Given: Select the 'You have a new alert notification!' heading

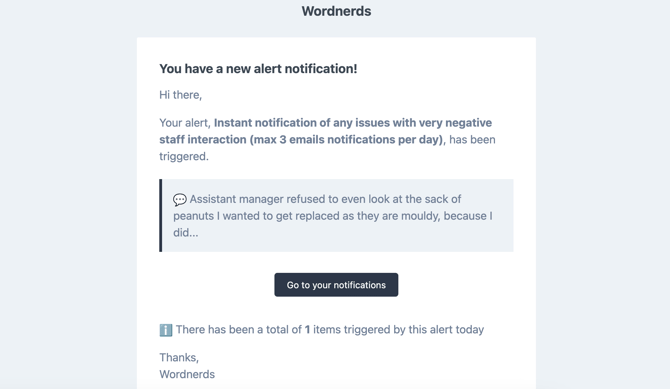Looking at the screenshot, I should (258, 69).
